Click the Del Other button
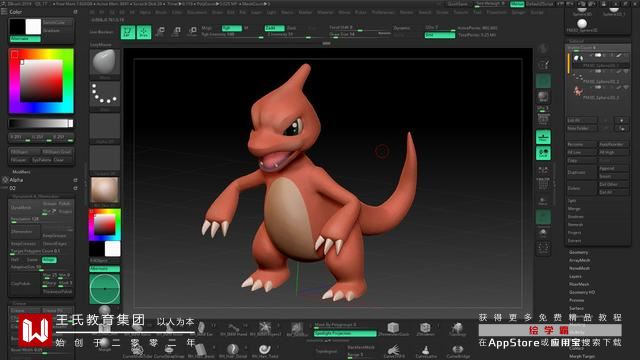The image size is (640, 360). (x=613, y=184)
